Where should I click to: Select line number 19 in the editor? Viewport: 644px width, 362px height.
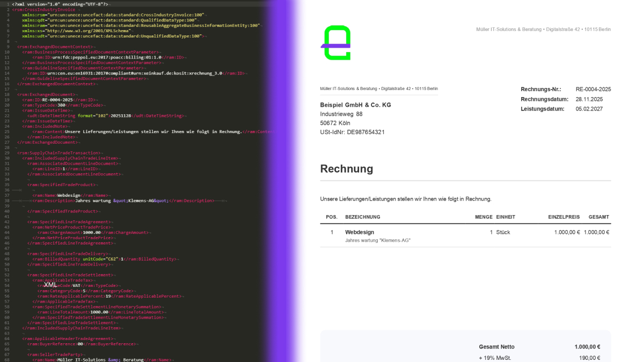pyautogui.click(x=7, y=100)
